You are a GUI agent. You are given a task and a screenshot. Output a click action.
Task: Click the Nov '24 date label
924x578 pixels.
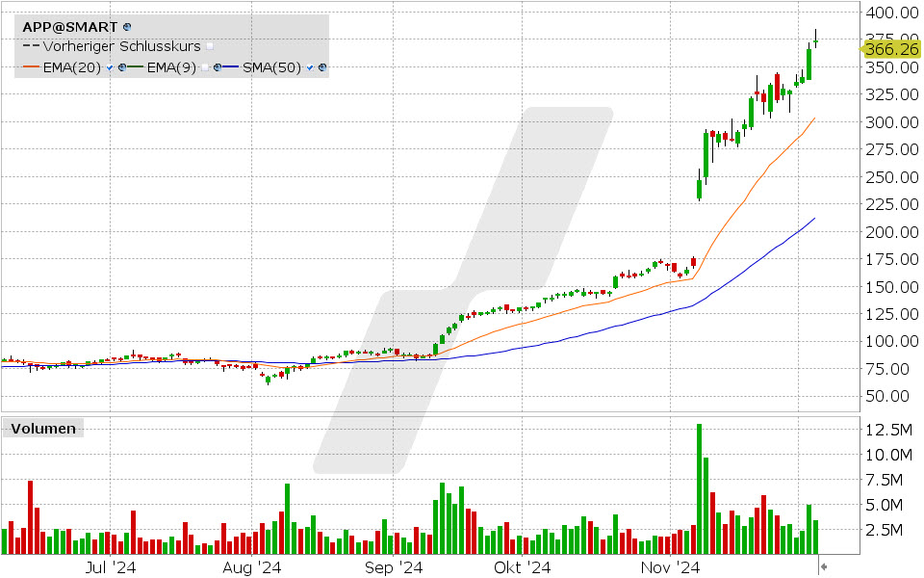pos(670,567)
